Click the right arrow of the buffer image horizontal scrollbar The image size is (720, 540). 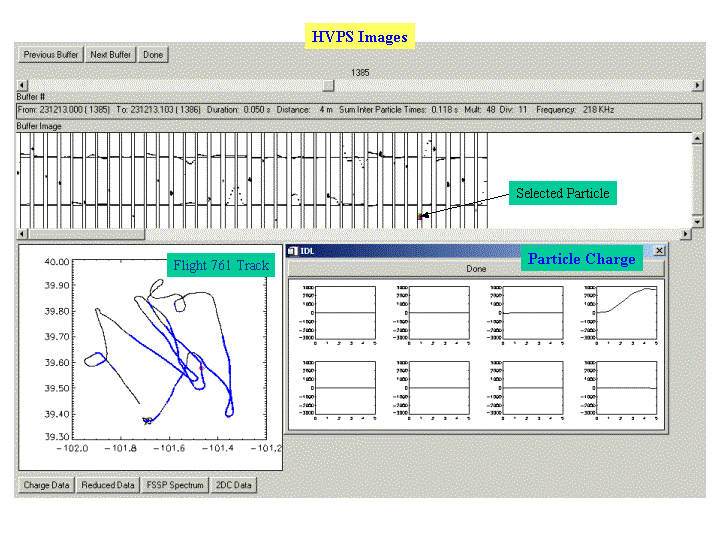tap(686, 234)
